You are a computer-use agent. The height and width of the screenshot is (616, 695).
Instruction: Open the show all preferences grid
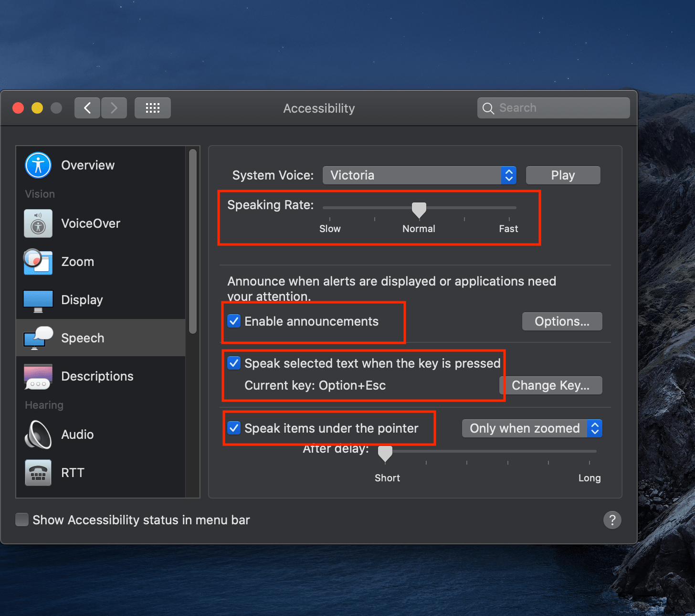coord(152,108)
